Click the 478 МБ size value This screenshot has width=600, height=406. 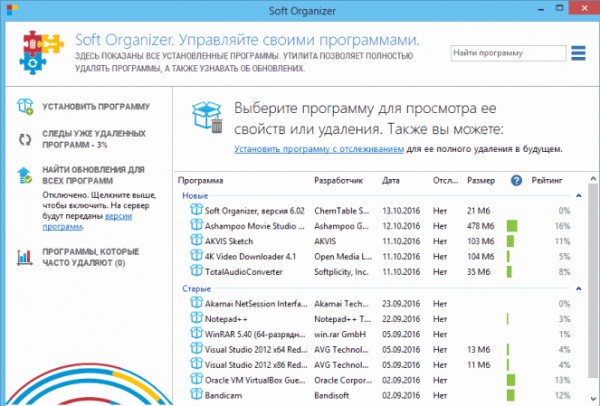481,226
